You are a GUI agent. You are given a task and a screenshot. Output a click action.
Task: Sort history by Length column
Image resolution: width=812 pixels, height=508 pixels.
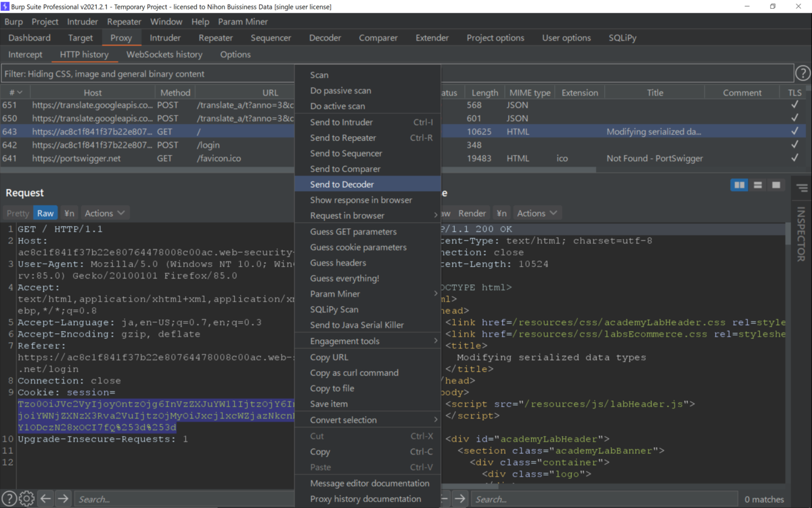point(484,93)
